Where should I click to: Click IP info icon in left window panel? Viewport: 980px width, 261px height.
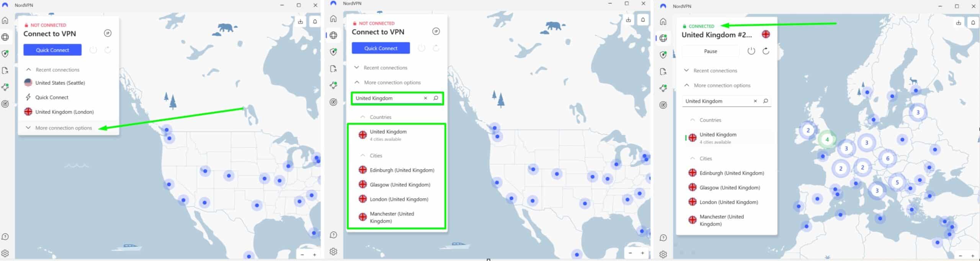coord(108,33)
